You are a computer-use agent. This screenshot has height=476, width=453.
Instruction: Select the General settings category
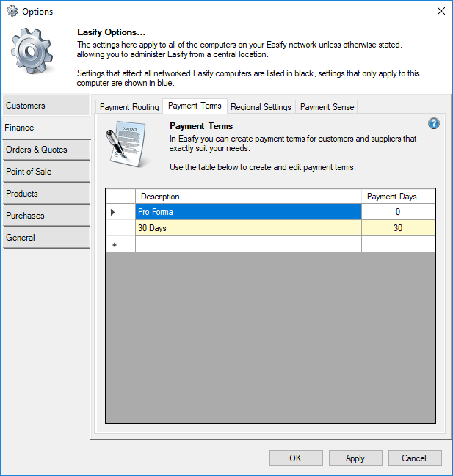[46, 238]
